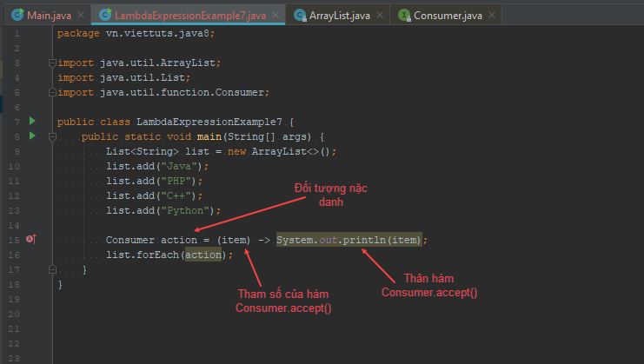The height and width of the screenshot is (364, 644).
Task: Collapse the imports fold at line 3
Action: 52,63
